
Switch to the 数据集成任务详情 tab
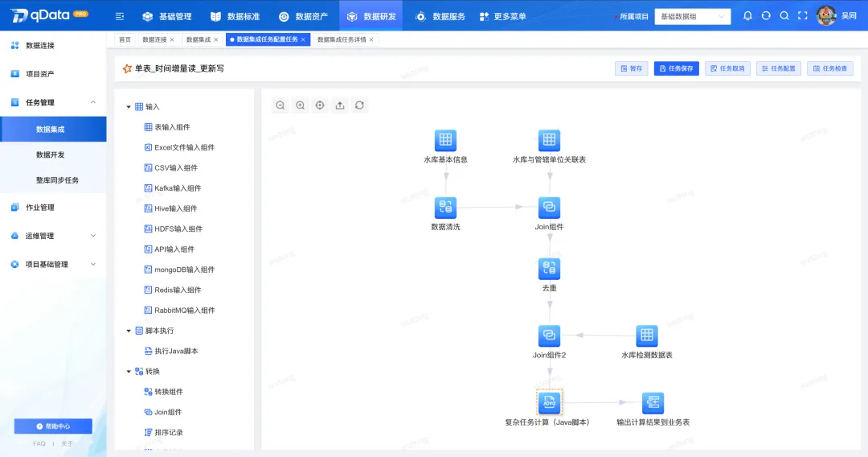(342, 39)
